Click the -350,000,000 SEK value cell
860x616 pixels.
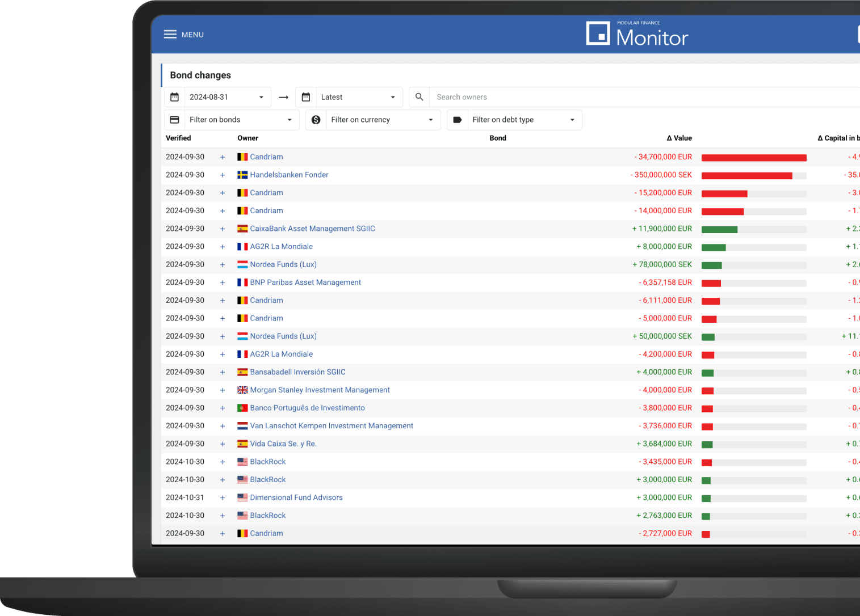[x=661, y=175]
